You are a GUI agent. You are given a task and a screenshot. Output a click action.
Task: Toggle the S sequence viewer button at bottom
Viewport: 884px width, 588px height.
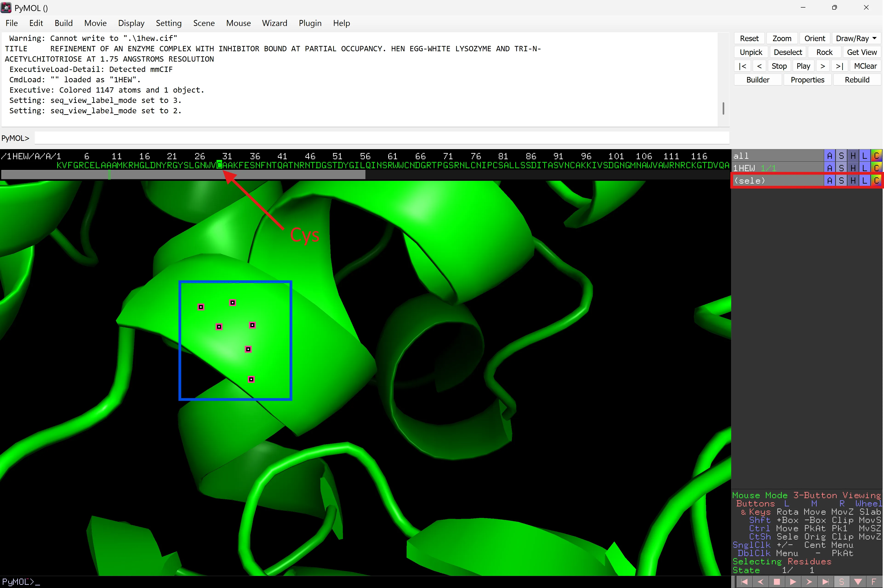pyautogui.click(x=842, y=582)
